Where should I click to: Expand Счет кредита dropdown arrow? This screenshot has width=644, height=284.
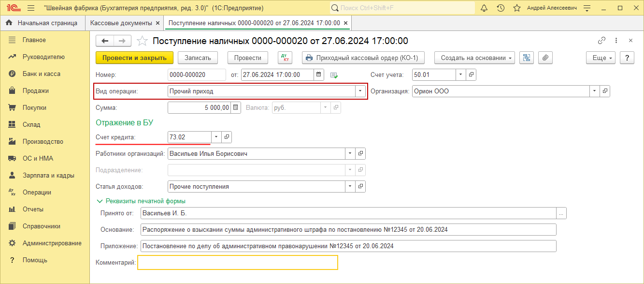point(216,137)
